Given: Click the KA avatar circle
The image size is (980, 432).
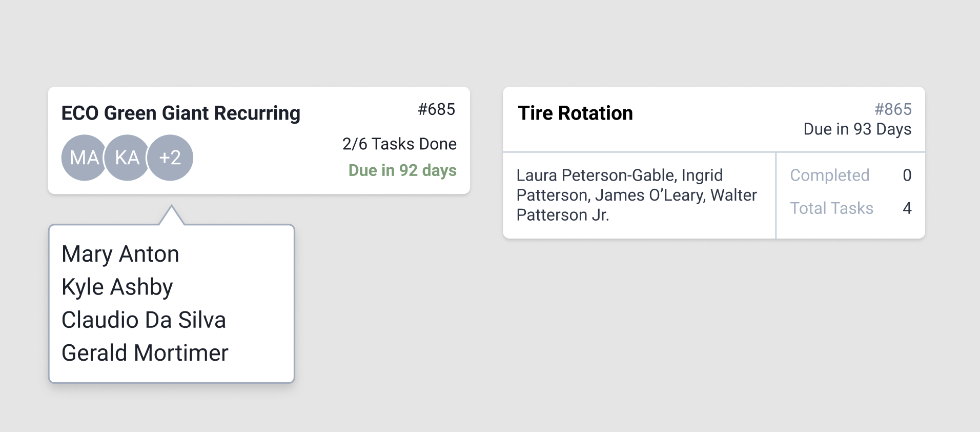Looking at the screenshot, I should point(127,158).
